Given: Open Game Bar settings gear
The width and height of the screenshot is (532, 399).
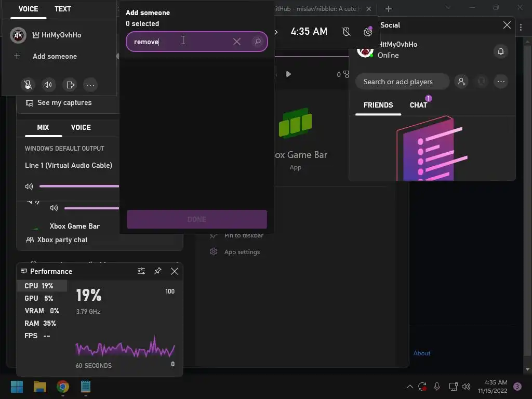Looking at the screenshot, I should [368, 32].
